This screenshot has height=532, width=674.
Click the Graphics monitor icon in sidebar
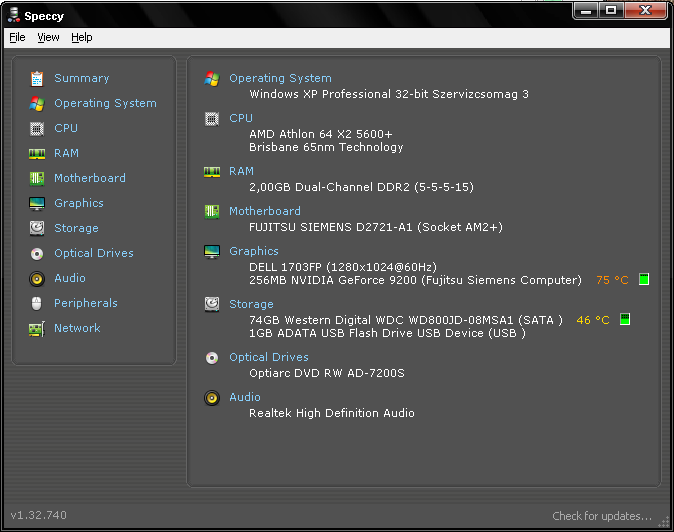(37, 203)
